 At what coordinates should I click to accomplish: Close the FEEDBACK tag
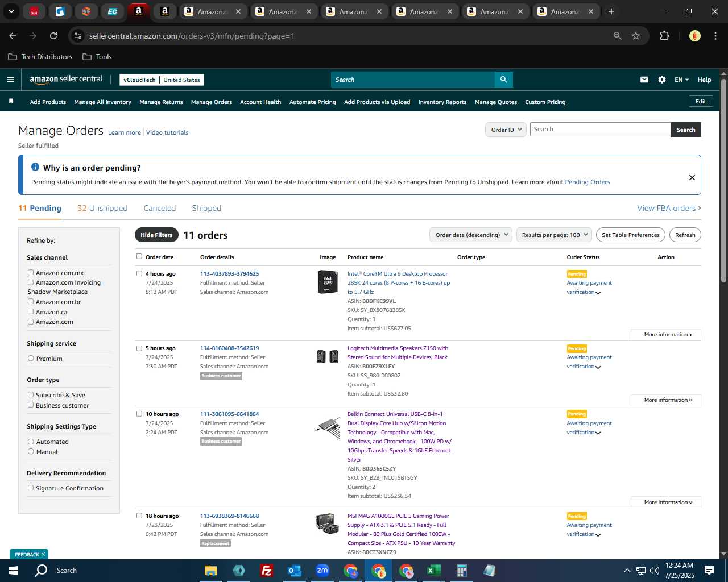pyautogui.click(x=43, y=554)
